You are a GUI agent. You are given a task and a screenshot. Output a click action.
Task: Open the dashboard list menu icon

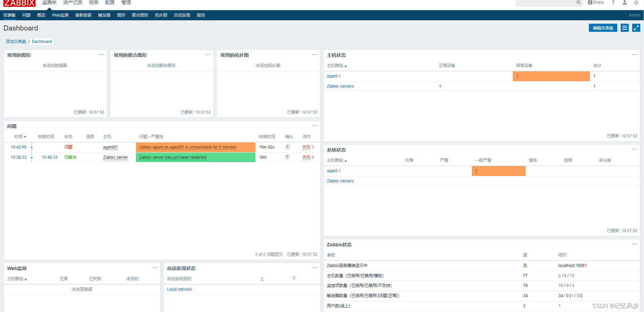coord(625,28)
